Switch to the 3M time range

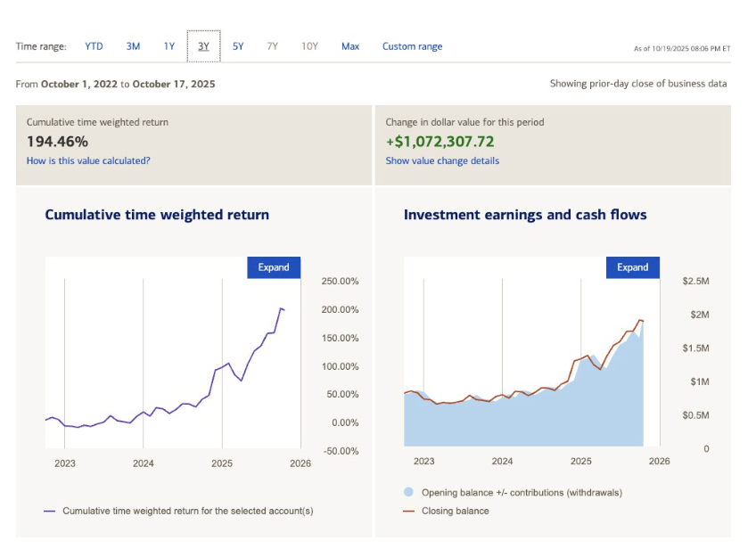pyautogui.click(x=133, y=46)
